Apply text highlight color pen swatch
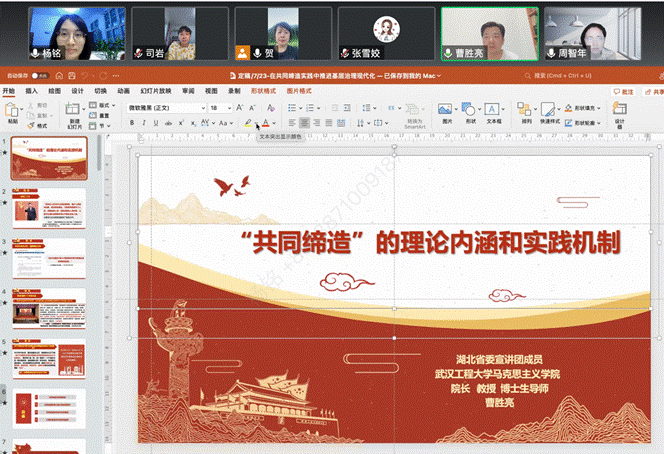The image size is (664, 454). 248,123
